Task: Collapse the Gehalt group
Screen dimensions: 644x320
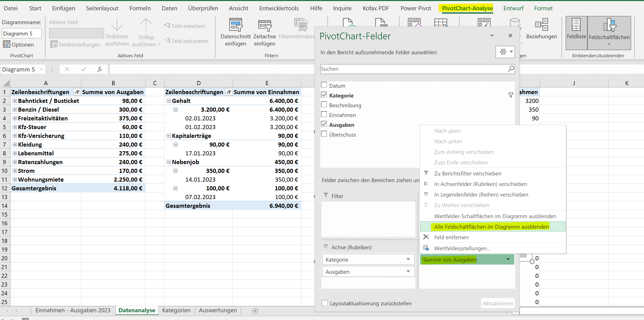Action: [x=169, y=101]
